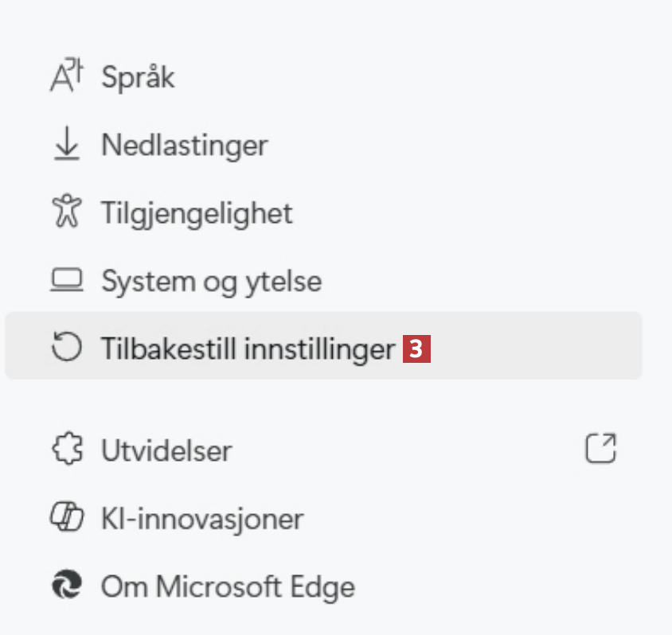Click the external link icon beside Utvidelser
The width and height of the screenshot is (672, 635).
(x=601, y=449)
